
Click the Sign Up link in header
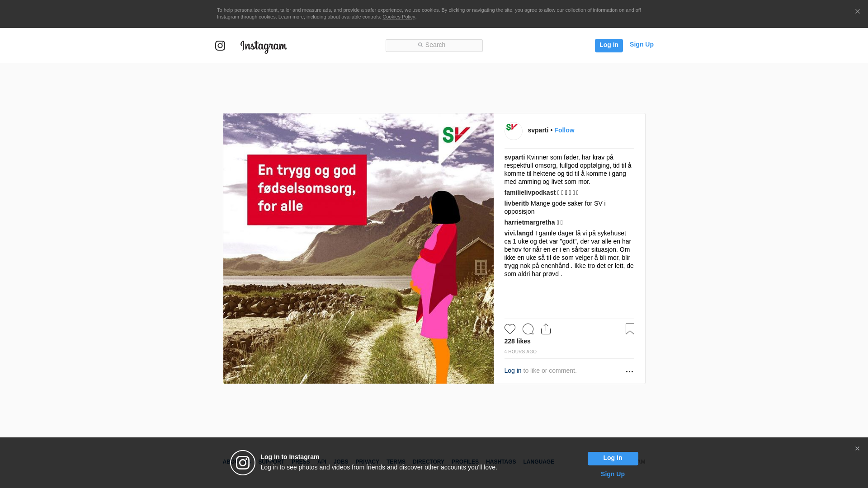pos(642,44)
